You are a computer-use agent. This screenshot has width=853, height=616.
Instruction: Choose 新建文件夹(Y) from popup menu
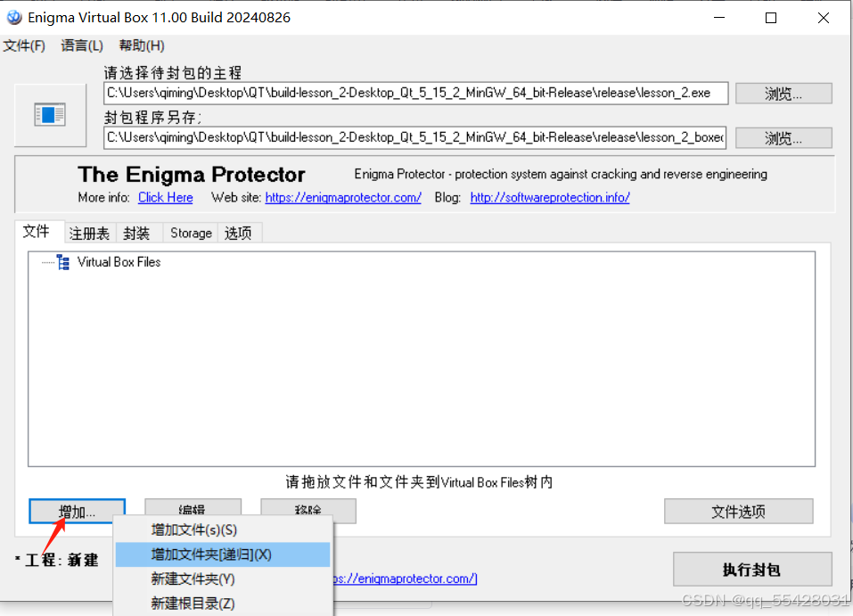[223, 579]
